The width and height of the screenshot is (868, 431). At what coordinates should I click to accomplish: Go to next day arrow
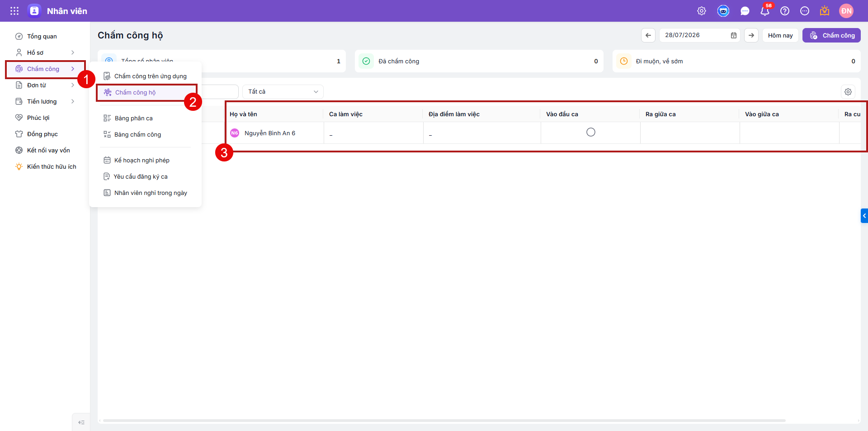751,35
